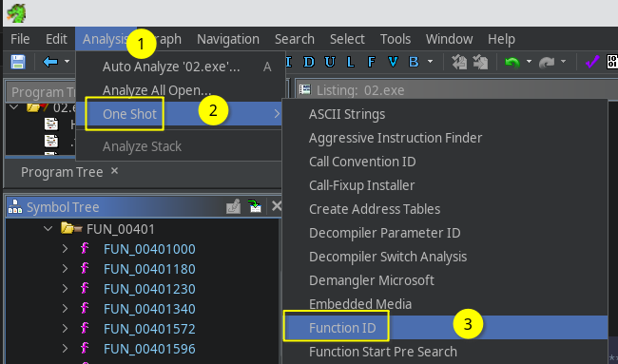Open the Tools menu
The width and height of the screenshot is (618, 364).
396,39
